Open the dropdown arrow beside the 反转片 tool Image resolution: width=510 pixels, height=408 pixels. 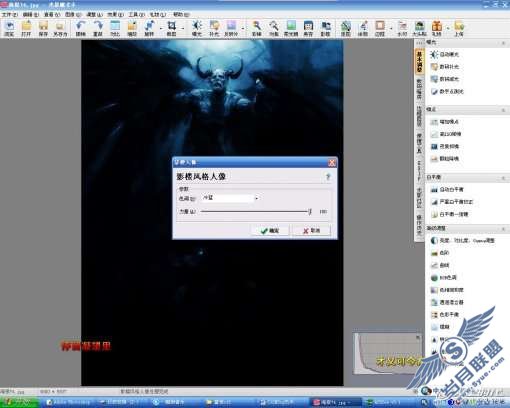pos(243,28)
